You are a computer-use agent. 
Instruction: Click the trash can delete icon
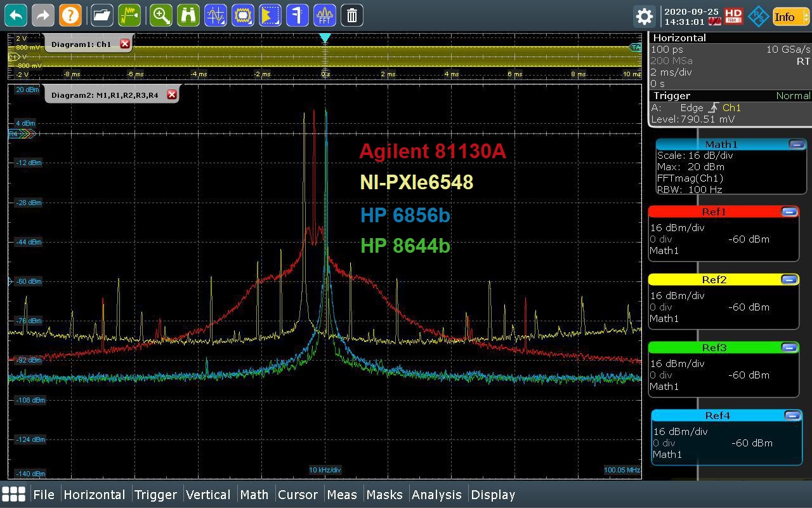[x=352, y=15]
